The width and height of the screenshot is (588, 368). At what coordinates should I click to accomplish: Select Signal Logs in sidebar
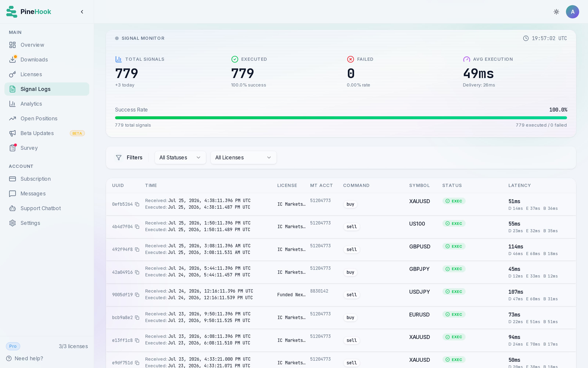[47, 89]
